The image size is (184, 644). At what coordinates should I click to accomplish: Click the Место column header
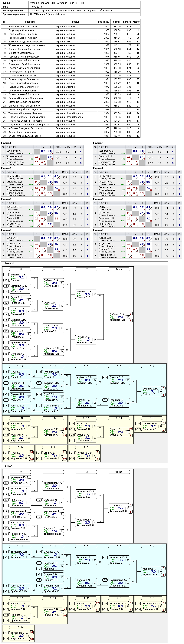[x=136, y=22]
